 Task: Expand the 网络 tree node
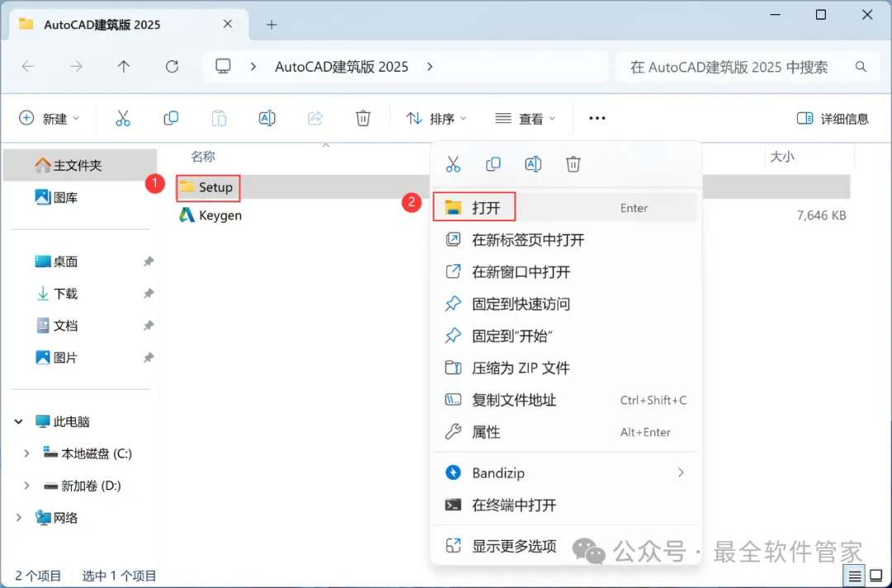click(18, 518)
